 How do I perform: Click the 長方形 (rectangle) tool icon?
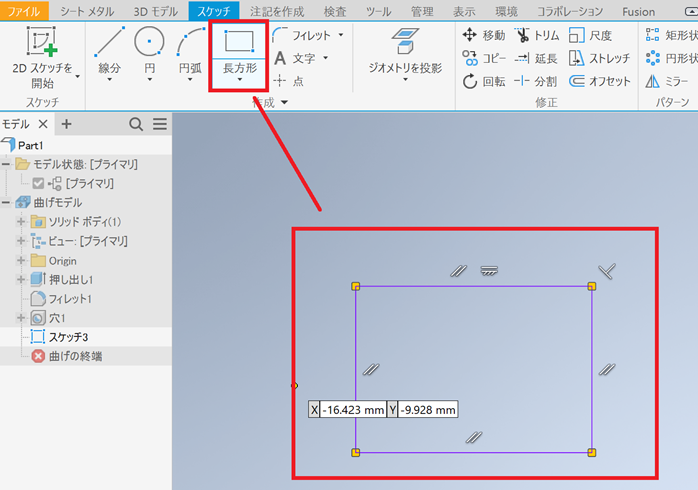point(239,42)
